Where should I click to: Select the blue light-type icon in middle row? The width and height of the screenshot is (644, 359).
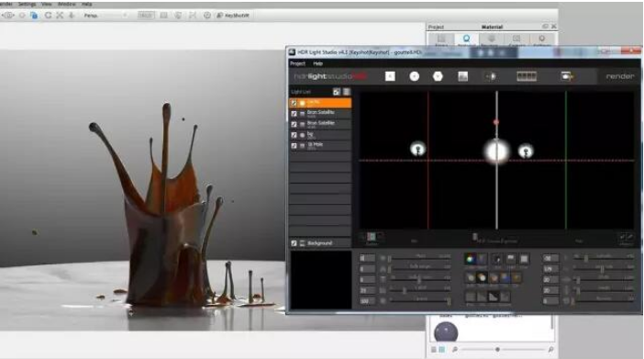click(505, 278)
